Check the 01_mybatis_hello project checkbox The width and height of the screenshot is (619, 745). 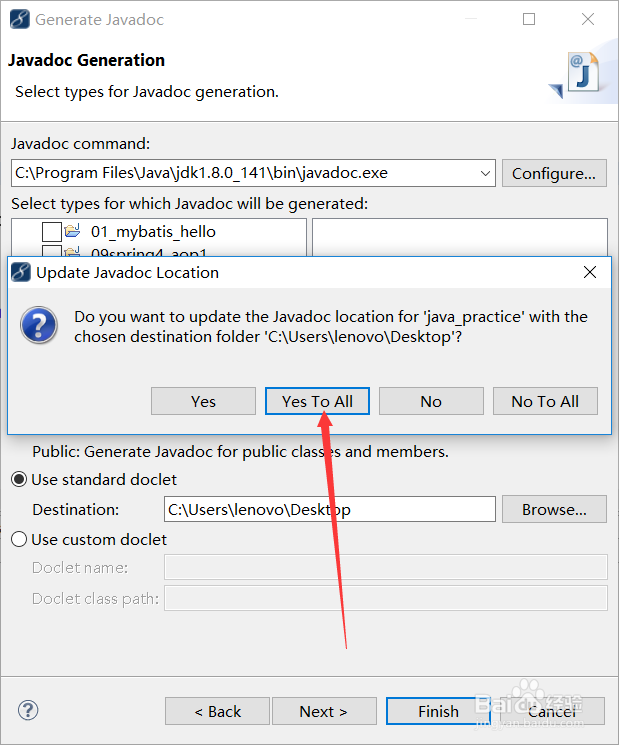point(52,232)
